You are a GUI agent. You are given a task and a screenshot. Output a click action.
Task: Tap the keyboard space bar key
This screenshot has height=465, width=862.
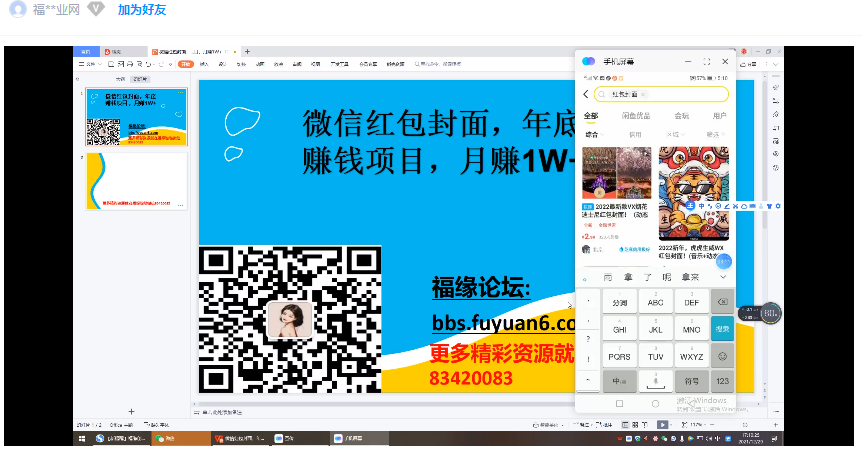(655, 381)
